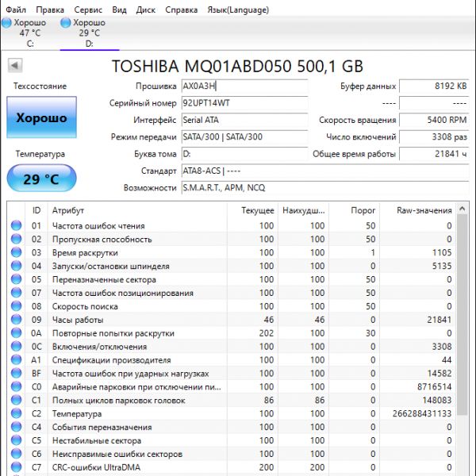Click status orb for attribute 05 reallocated sectors
476x476 pixels.
(16, 280)
